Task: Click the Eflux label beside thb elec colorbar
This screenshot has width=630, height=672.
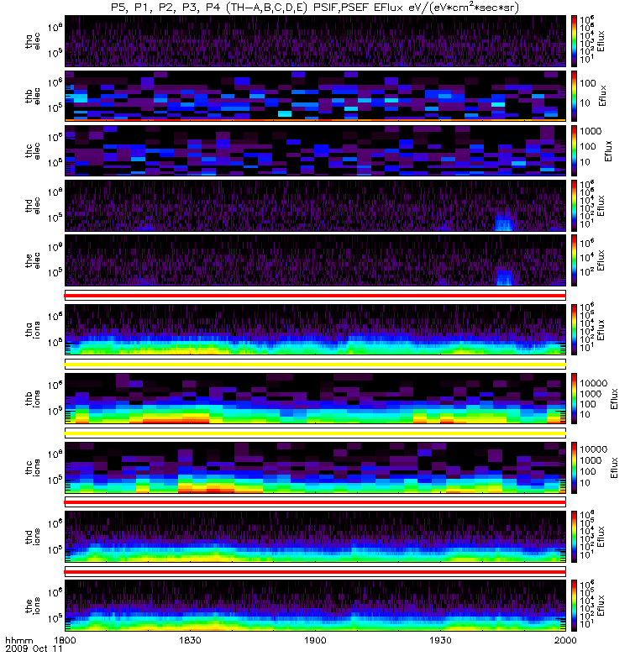Action: (x=602, y=96)
